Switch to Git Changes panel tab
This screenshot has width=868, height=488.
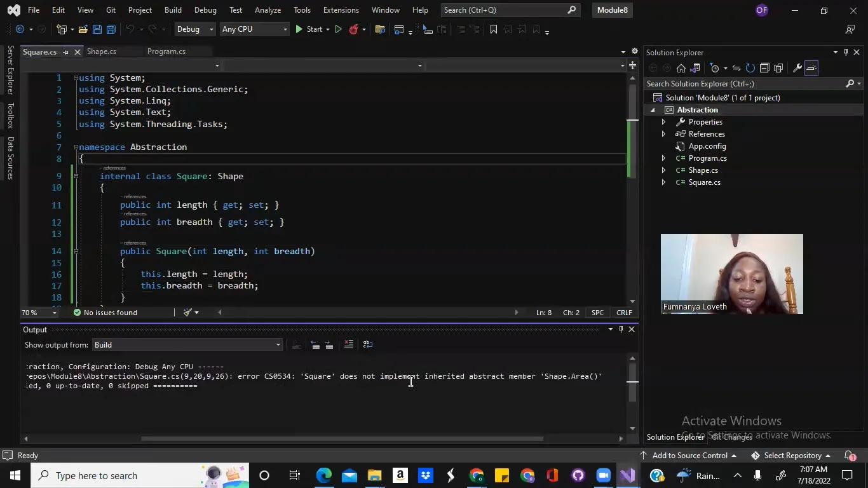click(x=732, y=437)
